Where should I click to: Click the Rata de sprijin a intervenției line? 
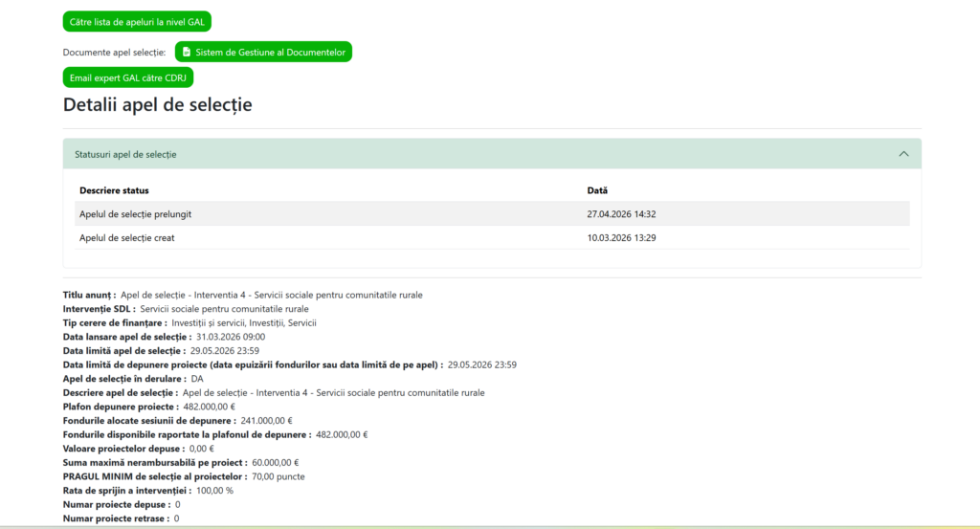pyautogui.click(x=147, y=490)
